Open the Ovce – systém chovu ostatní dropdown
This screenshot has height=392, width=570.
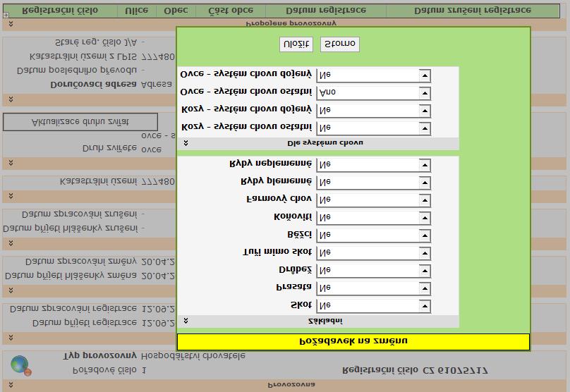pos(374,92)
